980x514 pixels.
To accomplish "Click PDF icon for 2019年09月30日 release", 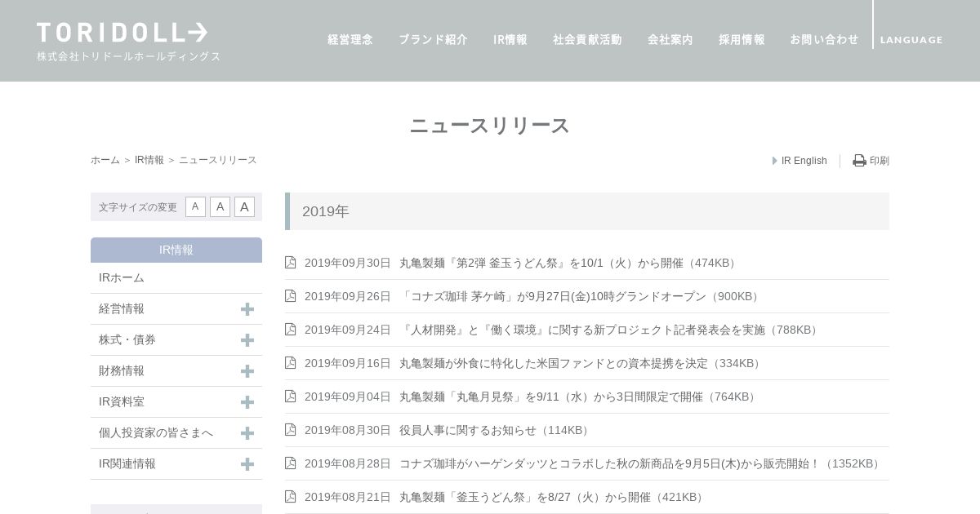I will 290,262.
